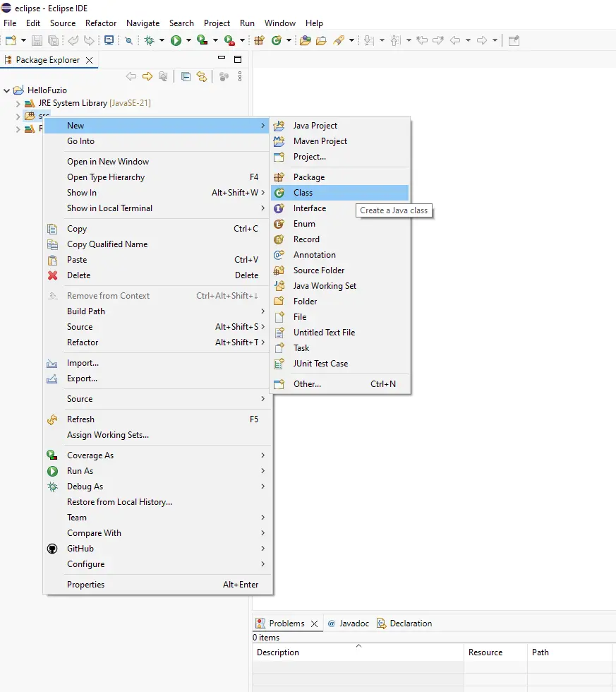
Task: Open Package Explorer View Menu three dots
Action: pyautogui.click(x=240, y=77)
